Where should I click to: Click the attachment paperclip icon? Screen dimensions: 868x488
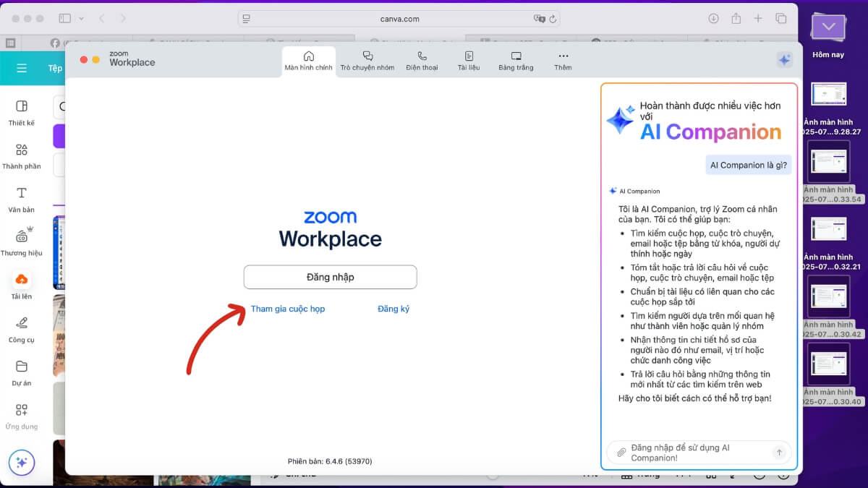point(621,453)
